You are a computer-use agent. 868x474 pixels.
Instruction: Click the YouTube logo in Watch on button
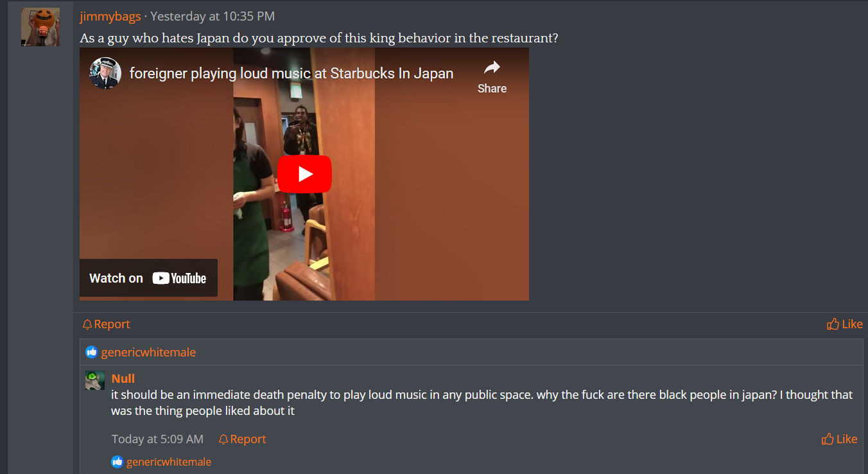[179, 278]
